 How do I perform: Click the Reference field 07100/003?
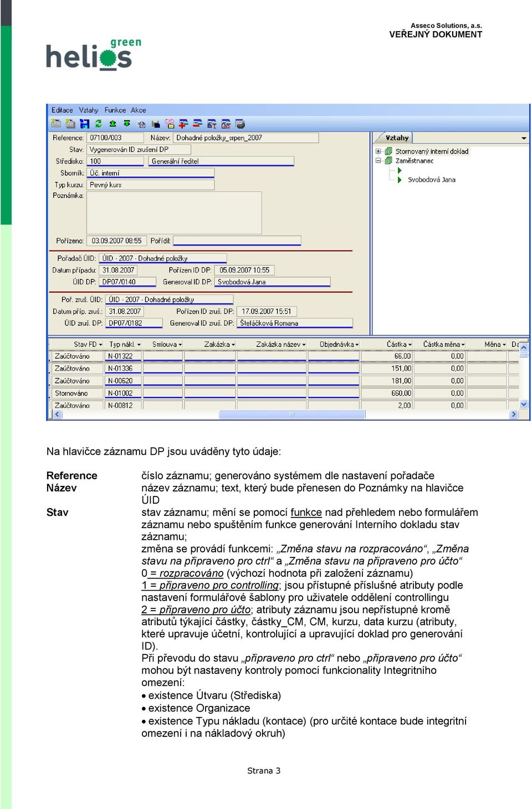(115, 138)
